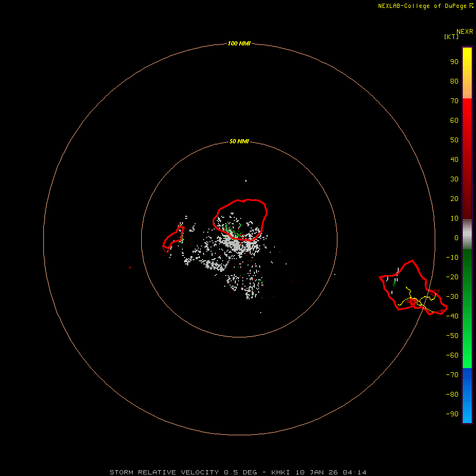Viewport: 476px width, 476px height.
Task: Click the [KT] units label above the color scale
Action: 451,36
